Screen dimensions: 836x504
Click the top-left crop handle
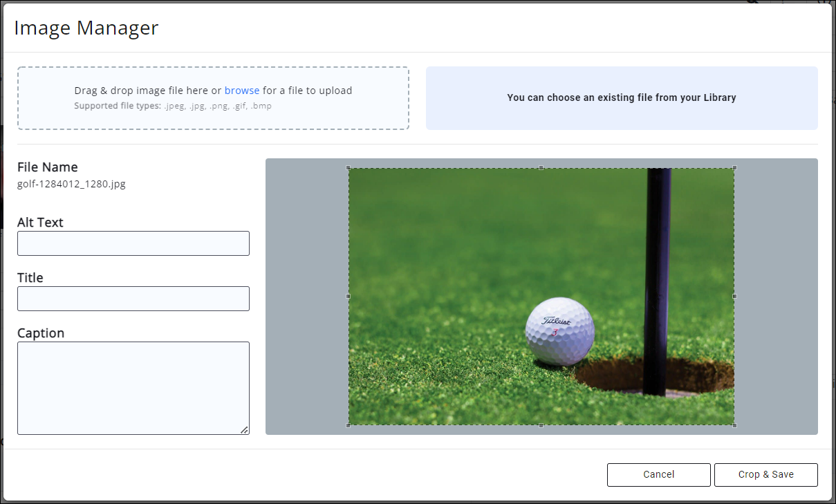(349, 168)
